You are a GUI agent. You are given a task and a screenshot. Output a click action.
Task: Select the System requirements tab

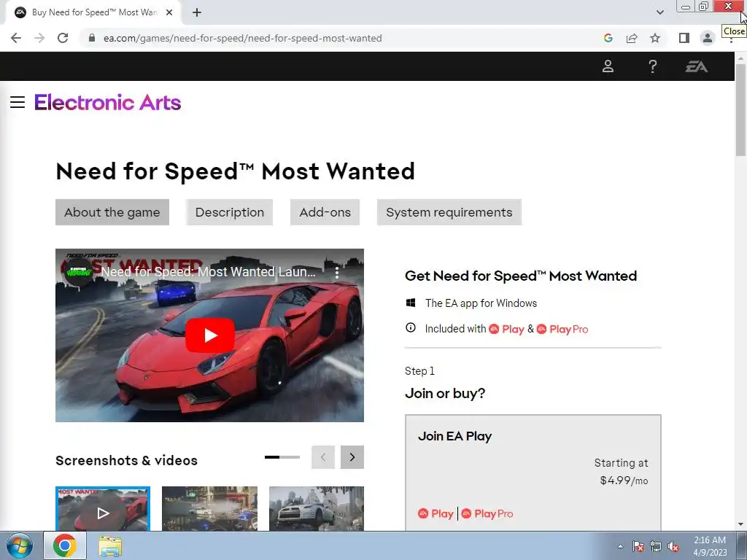click(449, 212)
